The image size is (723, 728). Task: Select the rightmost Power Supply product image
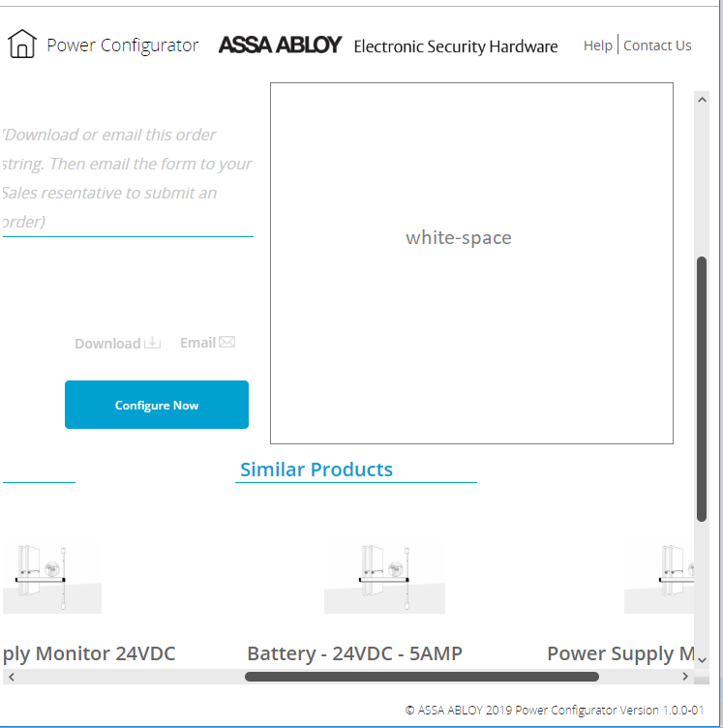pyautogui.click(x=659, y=578)
